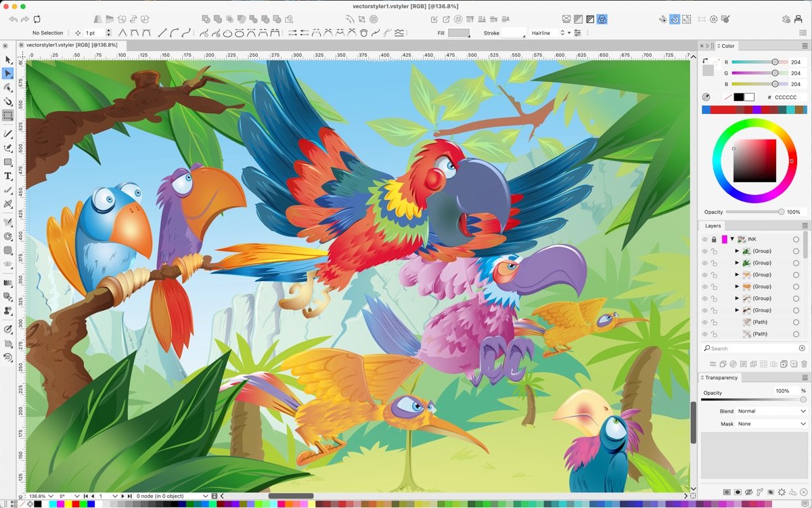This screenshot has width=812, height=508.
Task: Click the crossed-out eye icon under Transparency
Action: 748,492
